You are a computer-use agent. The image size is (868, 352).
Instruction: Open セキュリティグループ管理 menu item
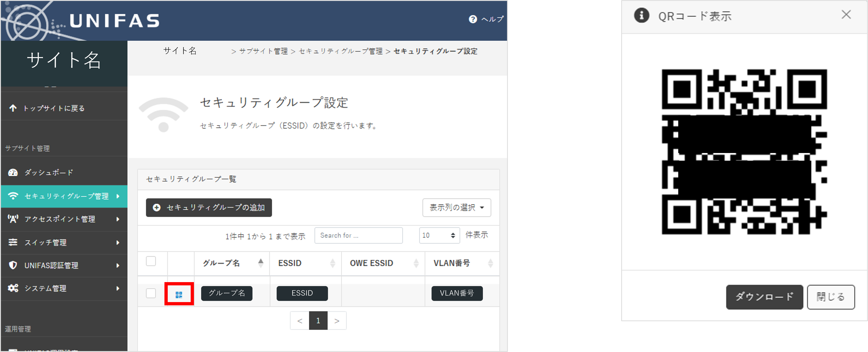(64, 196)
